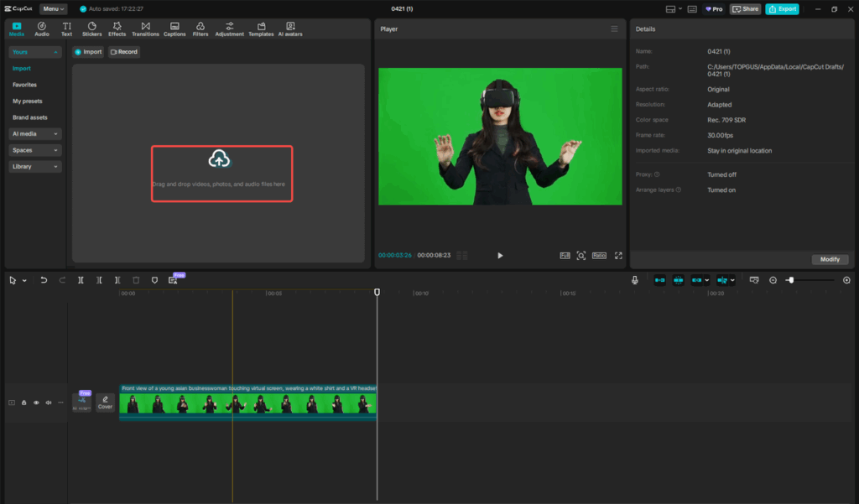Viewport: 859px width, 504px height.
Task: Mute the video track with the speaker icon
Action: pyautogui.click(x=48, y=403)
